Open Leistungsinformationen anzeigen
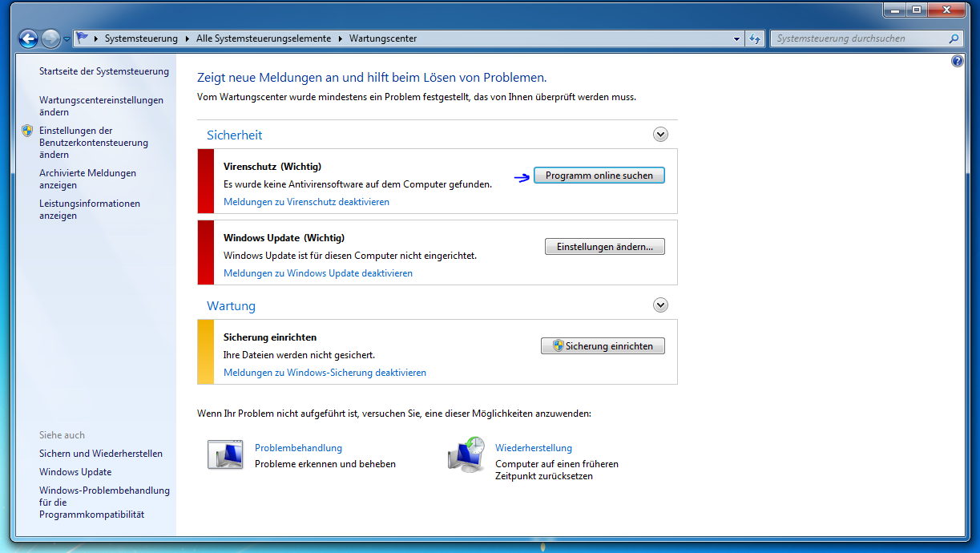 (90, 209)
